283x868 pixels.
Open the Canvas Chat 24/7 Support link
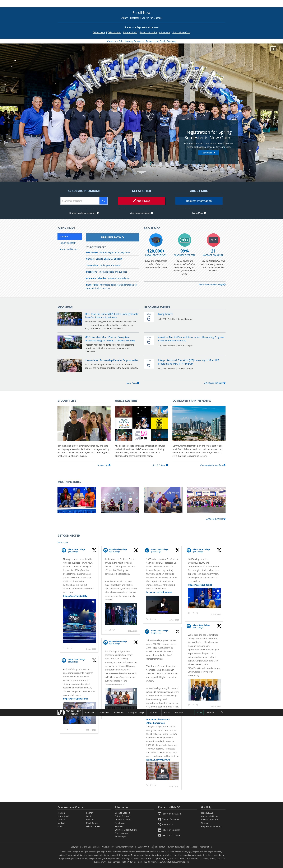(109, 259)
